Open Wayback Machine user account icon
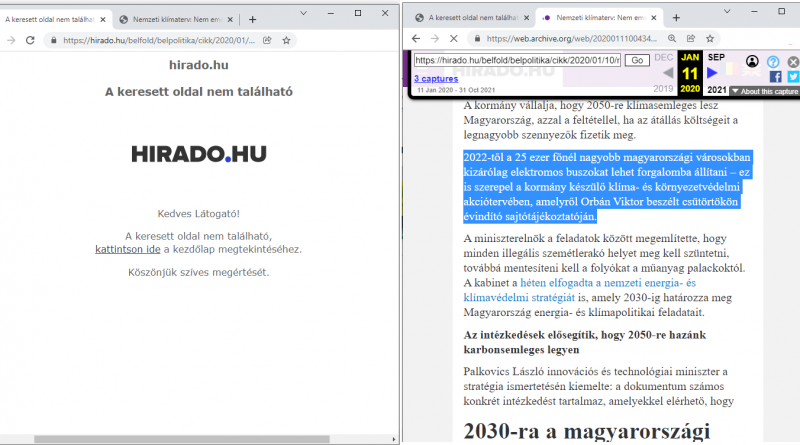This screenshot has width=800, height=445. 752,61
